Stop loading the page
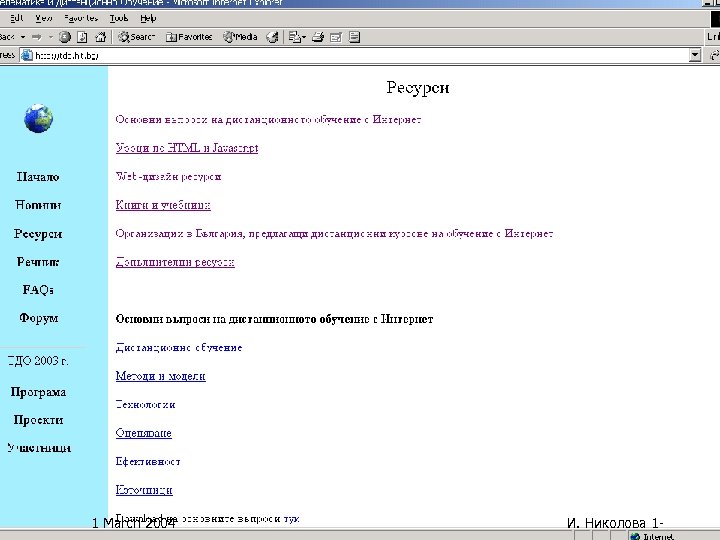 tap(65, 37)
